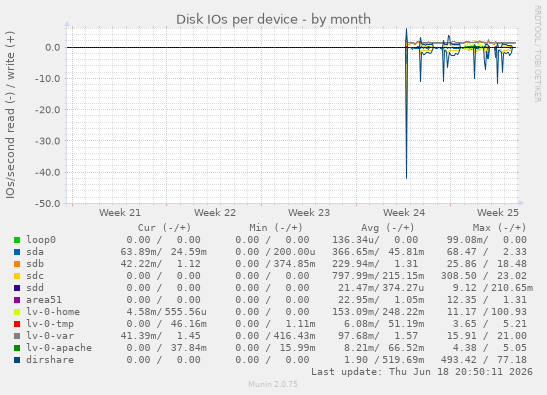Click sdc's Max value '308.50 / 23.02'
This screenshot has height=395, width=547.
[484, 276]
